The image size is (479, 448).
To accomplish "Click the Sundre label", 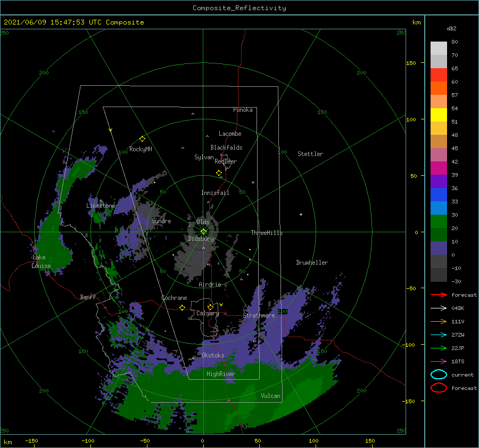I will tap(162, 221).
